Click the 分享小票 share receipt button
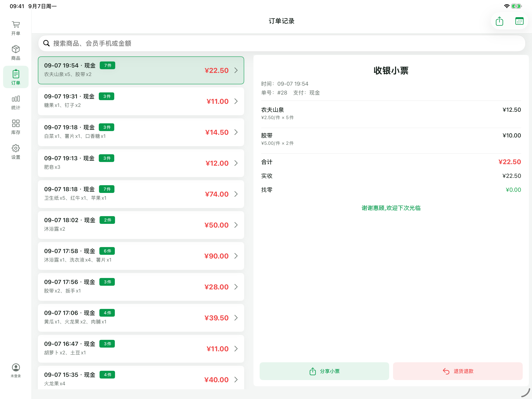Viewport: 532px width, 399px height. click(x=324, y=371)
